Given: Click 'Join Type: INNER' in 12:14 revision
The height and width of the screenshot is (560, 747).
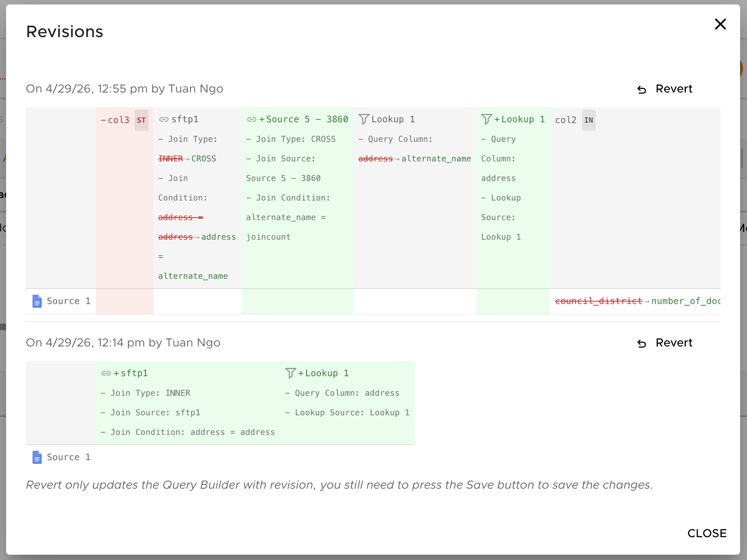Looking at the screenshot, I should [146, 393].
